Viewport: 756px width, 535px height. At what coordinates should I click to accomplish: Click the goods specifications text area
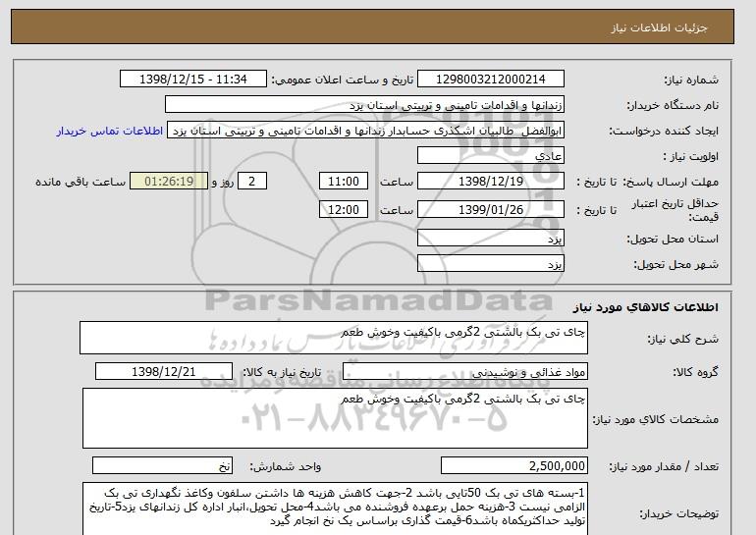coord(335,418)
